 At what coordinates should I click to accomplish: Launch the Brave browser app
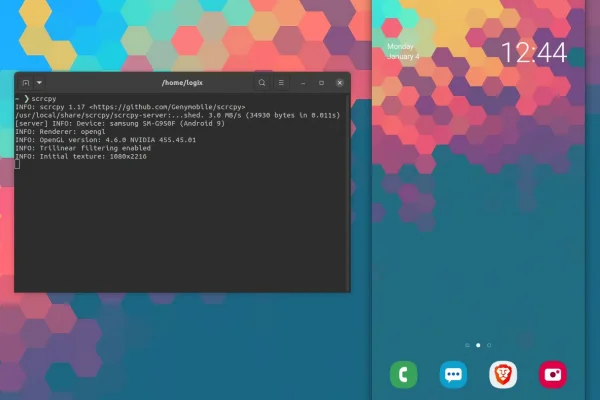click(503, 374)
